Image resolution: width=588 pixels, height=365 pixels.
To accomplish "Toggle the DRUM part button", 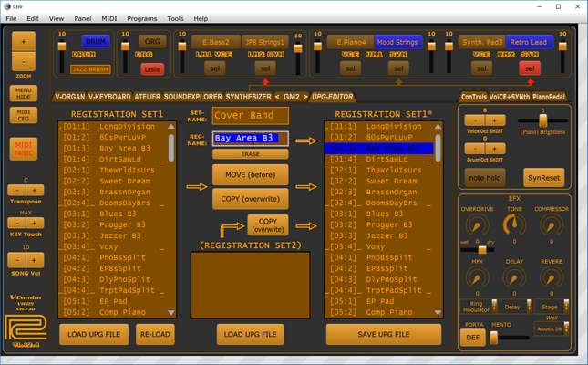I will [x=96, y=41].
